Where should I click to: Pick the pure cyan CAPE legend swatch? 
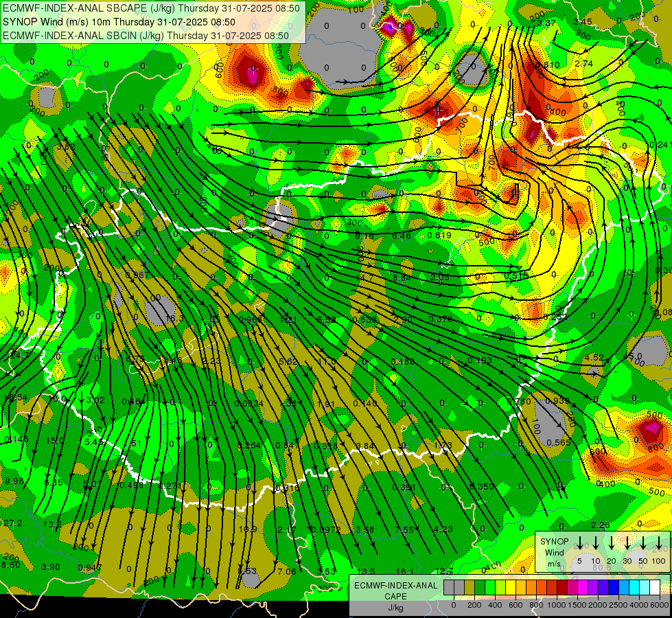point(634,588)
